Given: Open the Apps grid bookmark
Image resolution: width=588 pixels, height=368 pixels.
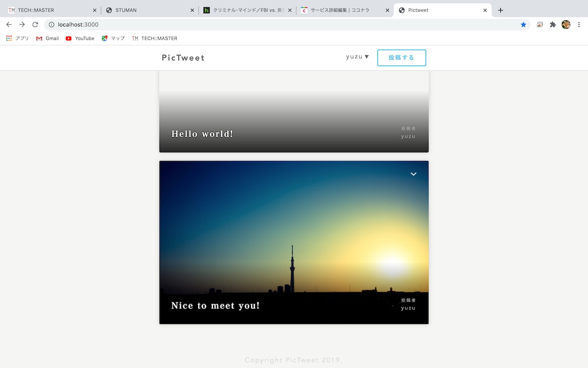Looking at the screenshot, I should click(17, 38).
